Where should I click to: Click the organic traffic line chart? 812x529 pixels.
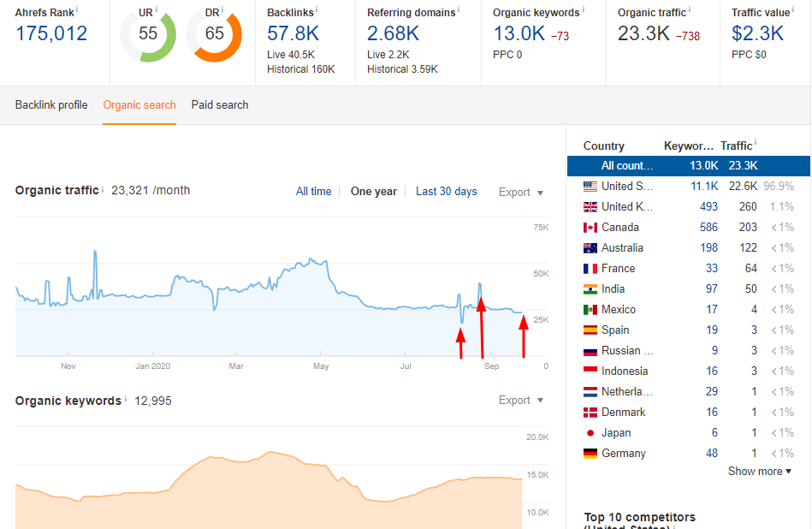pyautogui.click(x=269, y=303)
